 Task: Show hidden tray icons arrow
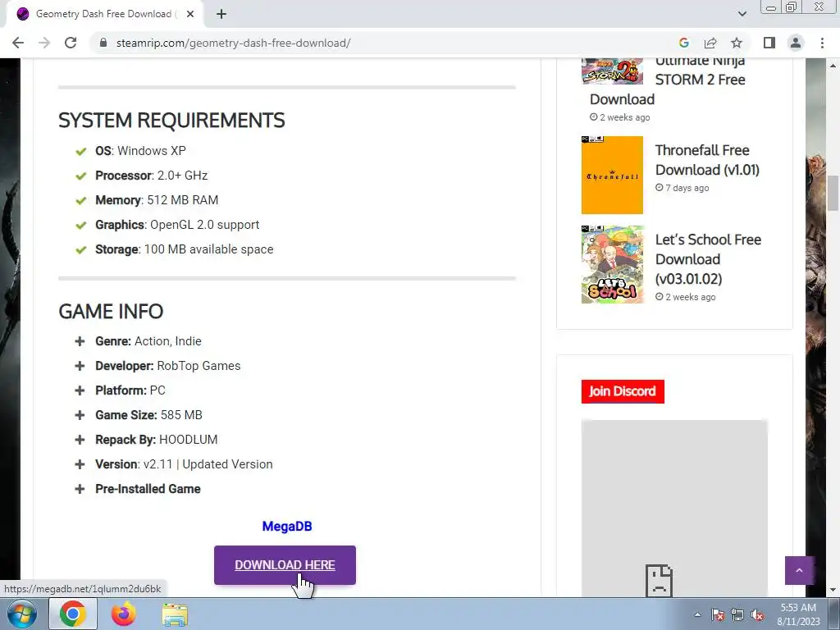[697, 614]
